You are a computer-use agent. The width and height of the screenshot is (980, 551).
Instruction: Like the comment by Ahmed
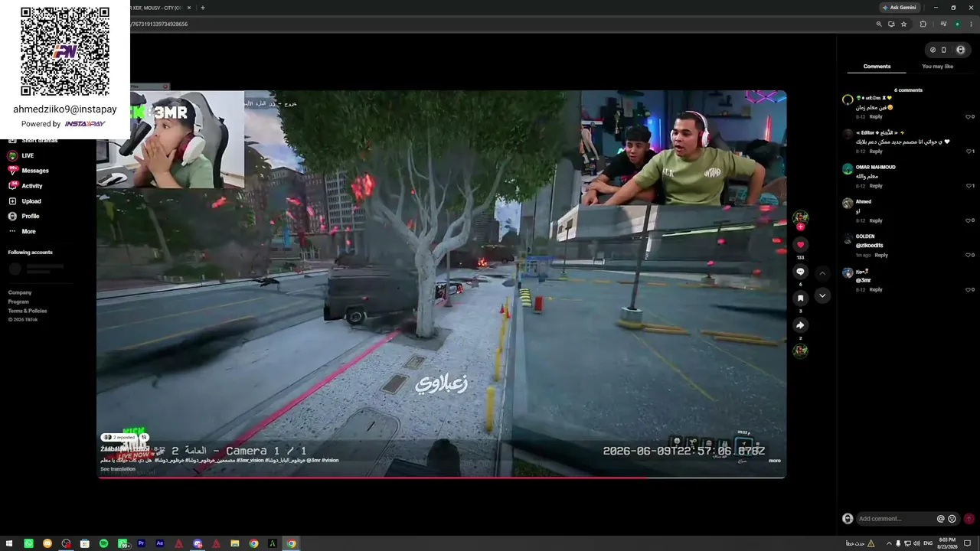coord(967,220)
